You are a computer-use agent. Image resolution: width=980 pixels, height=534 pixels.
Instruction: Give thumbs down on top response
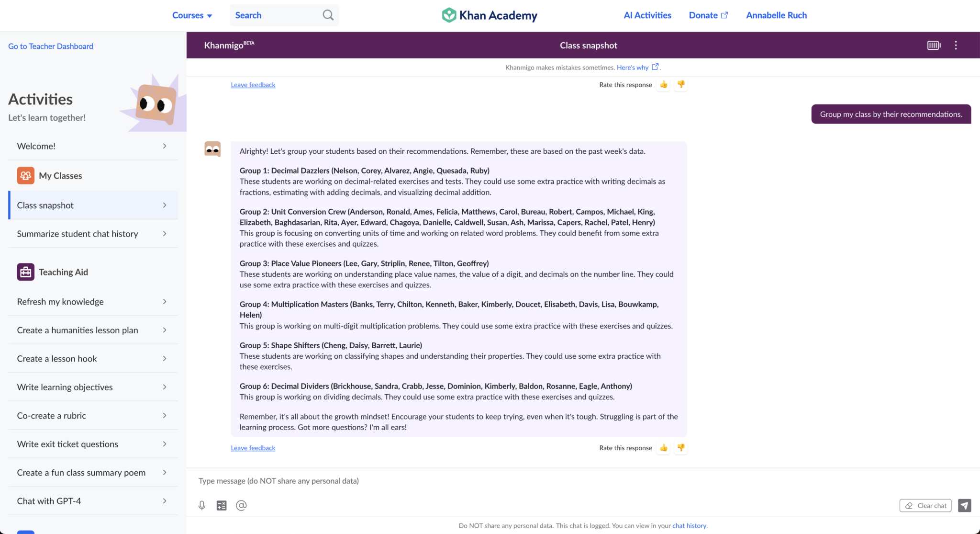click(681, 85)
